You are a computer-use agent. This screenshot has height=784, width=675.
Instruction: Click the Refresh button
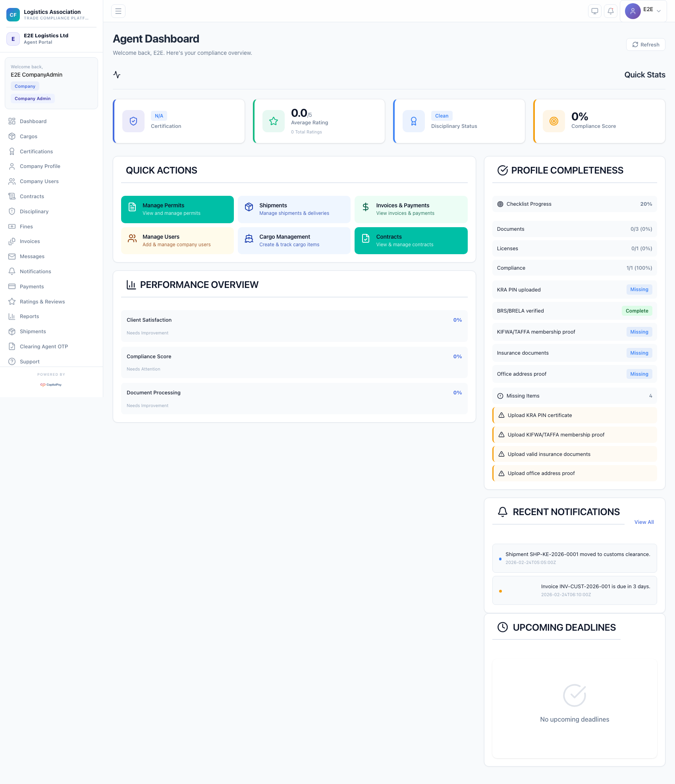(645, 44)
